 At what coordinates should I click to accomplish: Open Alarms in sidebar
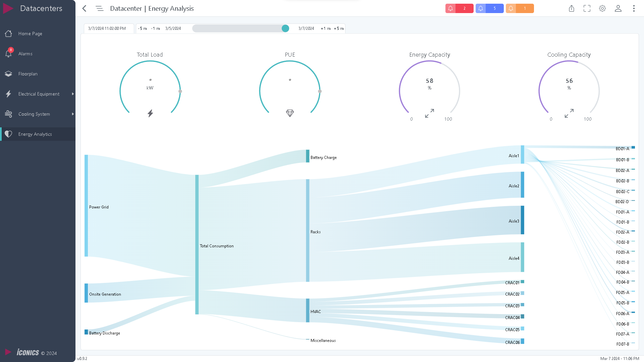click(x=25, y=54)
